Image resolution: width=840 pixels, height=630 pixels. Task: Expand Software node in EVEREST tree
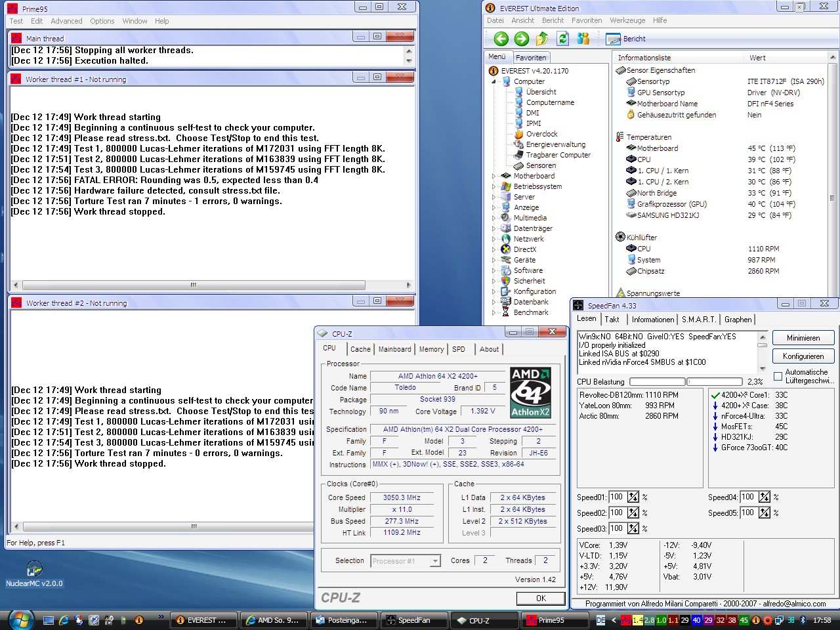tap(494, 270)
